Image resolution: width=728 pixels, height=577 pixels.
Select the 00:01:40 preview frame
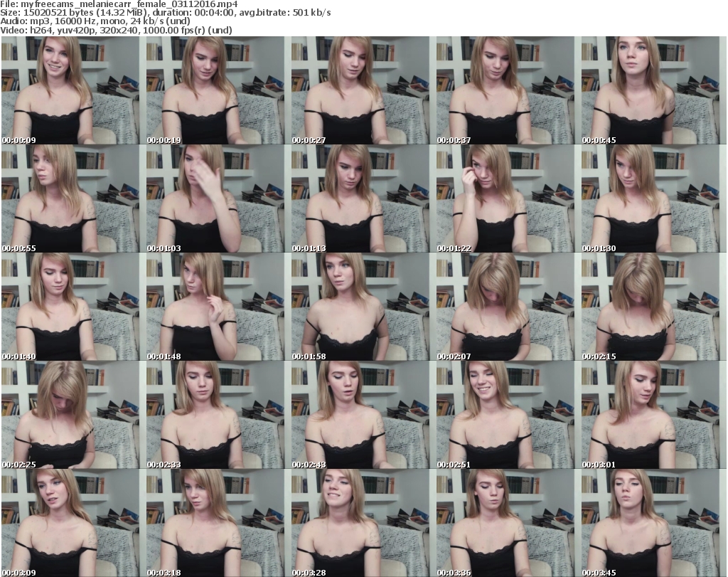coord(70,307)
